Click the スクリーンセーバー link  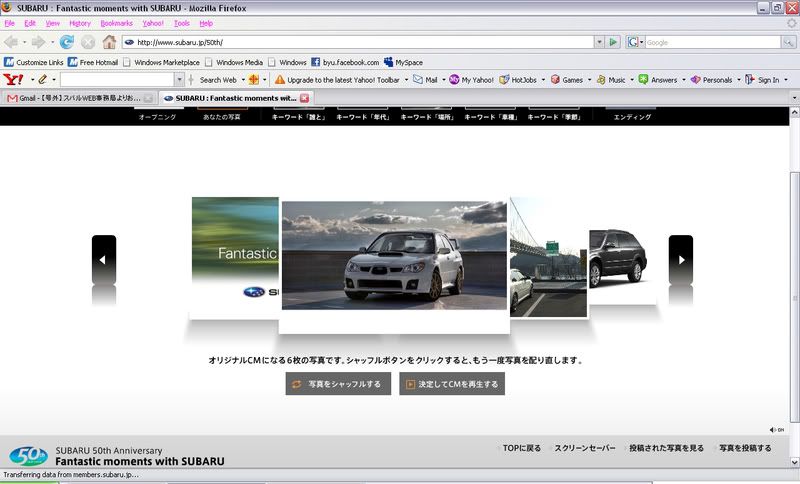pos(585,448)
